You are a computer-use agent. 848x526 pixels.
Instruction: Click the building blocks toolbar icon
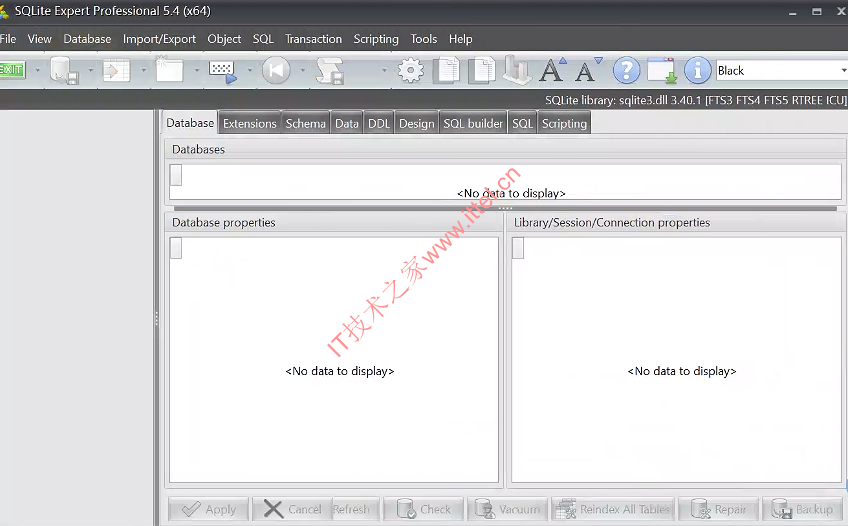click(x=517, y=70)
